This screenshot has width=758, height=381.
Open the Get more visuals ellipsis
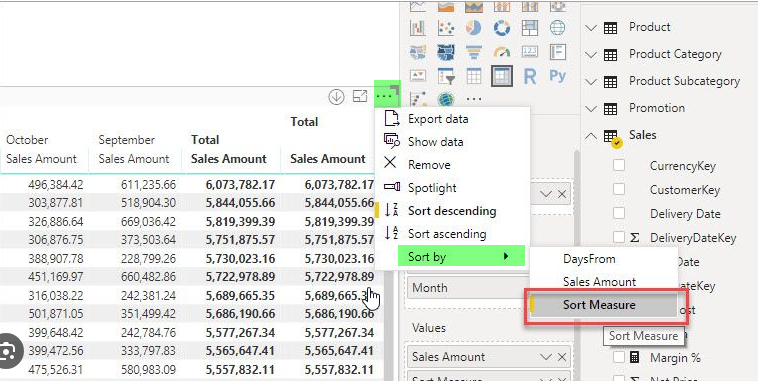474,99
